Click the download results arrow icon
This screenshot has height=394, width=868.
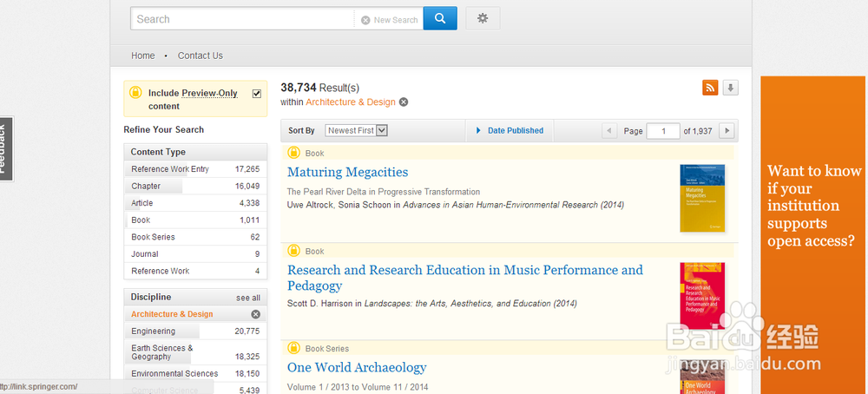(x=731, y=88)
